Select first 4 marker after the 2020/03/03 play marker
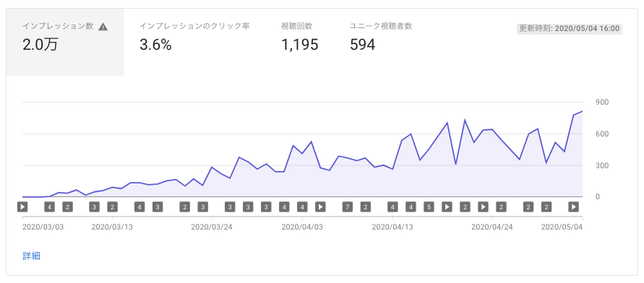 [x=49, y=206]
